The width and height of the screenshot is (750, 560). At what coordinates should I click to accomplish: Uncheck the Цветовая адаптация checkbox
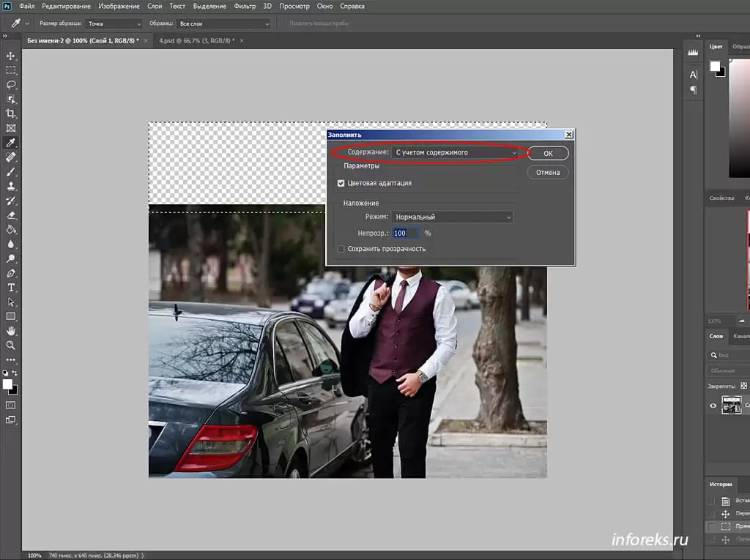coord(341,183)
